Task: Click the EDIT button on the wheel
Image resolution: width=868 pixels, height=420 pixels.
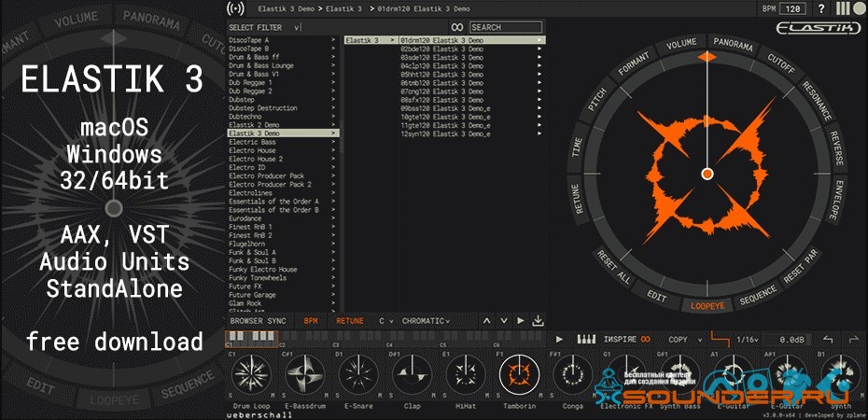Action: pyautogui.click(x=656, y=297)
